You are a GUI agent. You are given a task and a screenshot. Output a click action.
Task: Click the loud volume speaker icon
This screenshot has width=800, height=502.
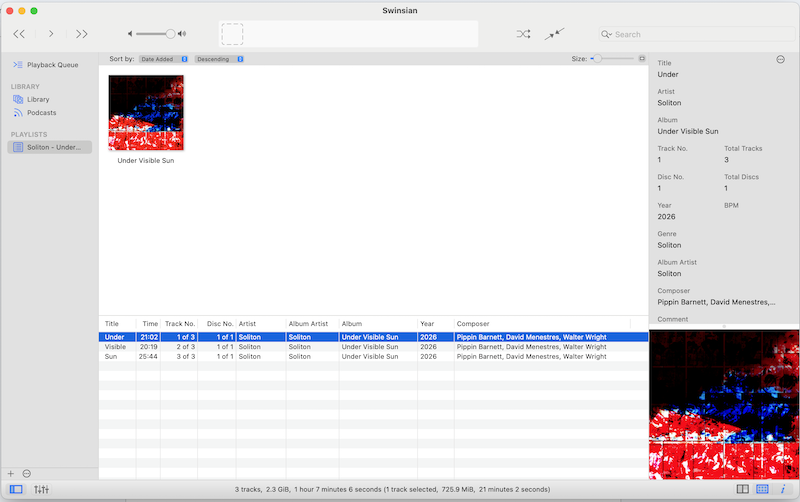182,34
